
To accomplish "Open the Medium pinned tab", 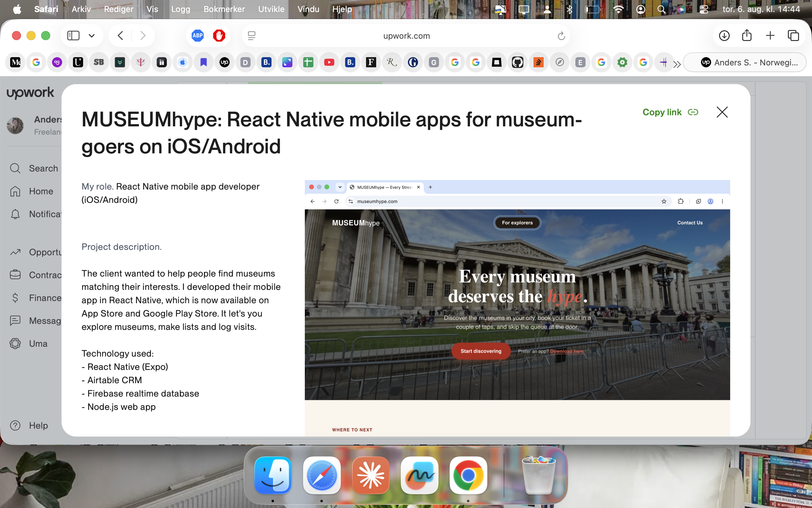I will 16,62.
